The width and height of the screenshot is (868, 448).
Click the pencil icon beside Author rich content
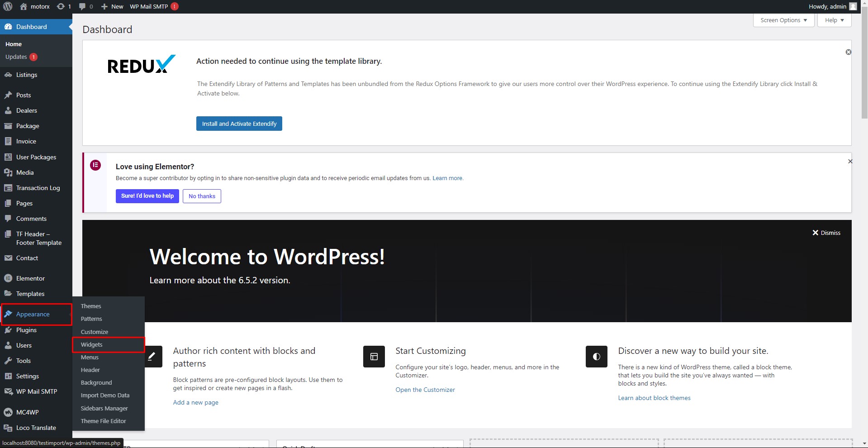pos(152,357)
